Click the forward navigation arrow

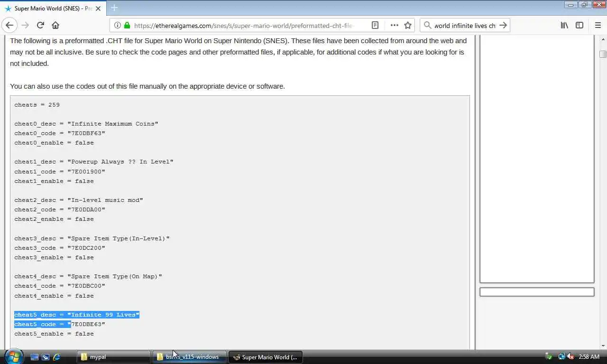point(25,25)
